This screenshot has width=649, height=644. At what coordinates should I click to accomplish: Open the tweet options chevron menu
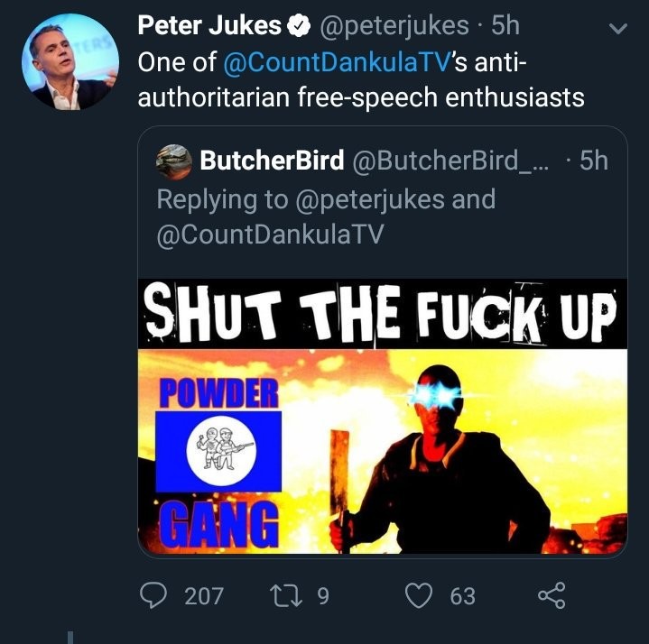[x=618, y=28]
